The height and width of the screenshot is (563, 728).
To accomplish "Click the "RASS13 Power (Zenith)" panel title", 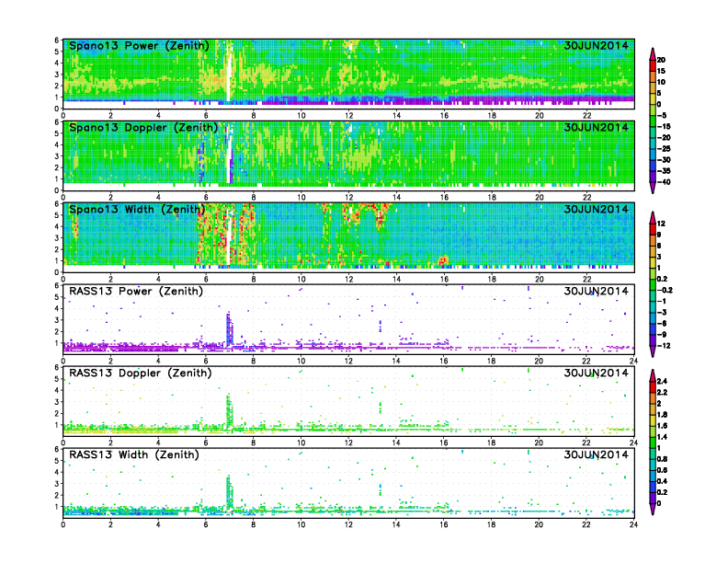I will coord(135,292).
